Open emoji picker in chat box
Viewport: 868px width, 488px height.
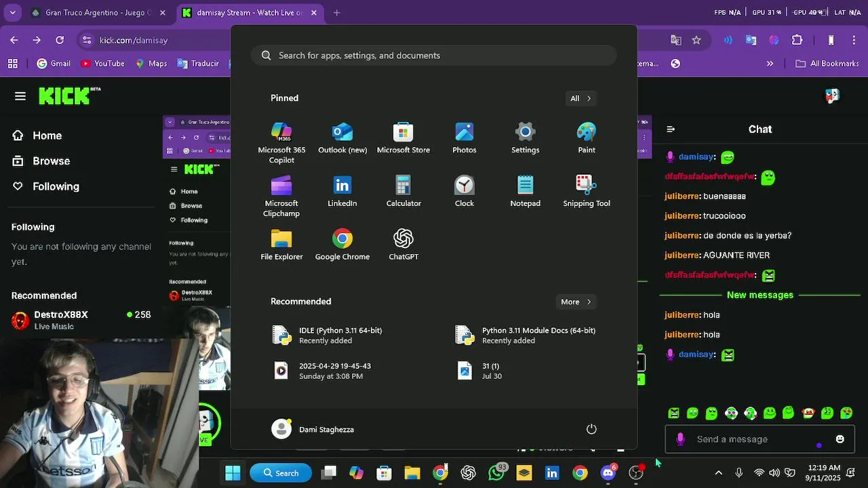pyautogui.click(x=840, y=439)
